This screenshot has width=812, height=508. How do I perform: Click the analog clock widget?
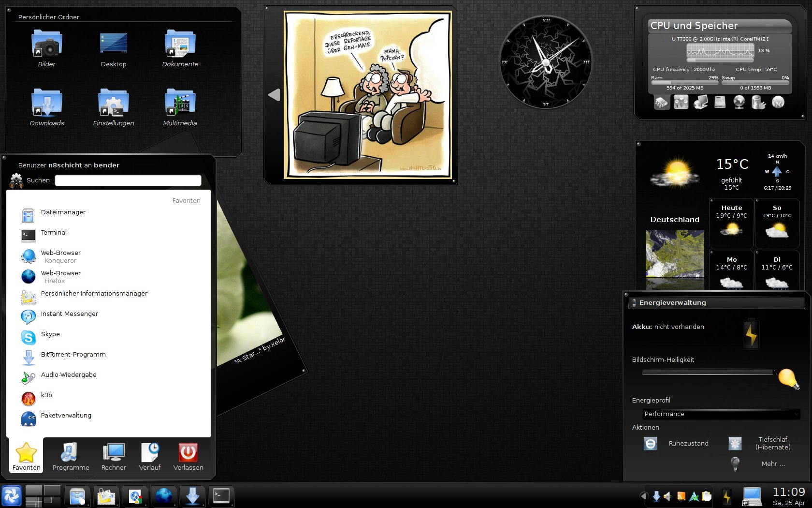pyautogui.click(x=546, y=62)
